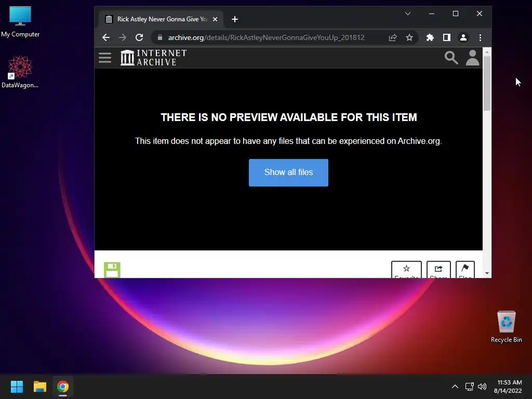Viewport: 532px width, 399px height.
Task: Open the Chrome profile icon
Action: click(x=463, y=37)
